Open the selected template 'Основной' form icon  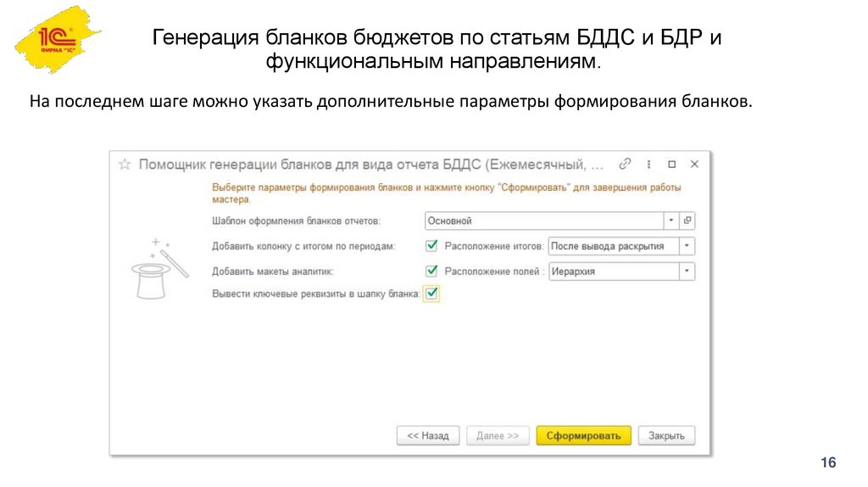pos(687,221)
